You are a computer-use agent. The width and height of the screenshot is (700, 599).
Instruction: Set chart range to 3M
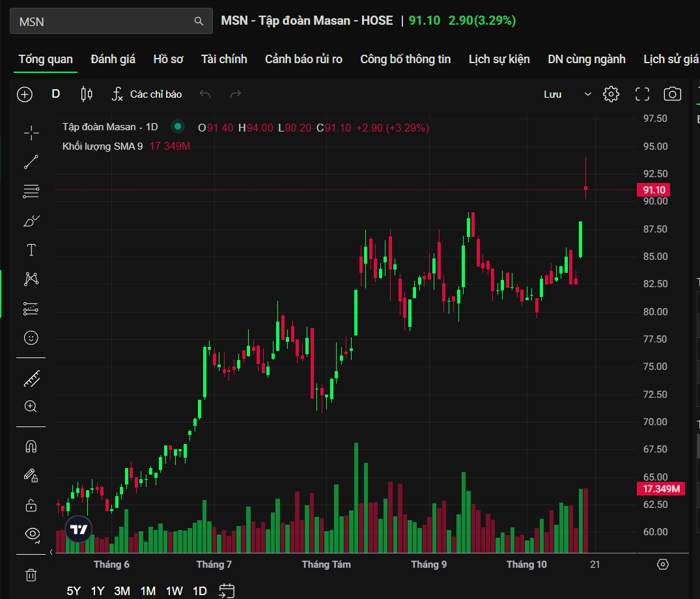point(122,591)
